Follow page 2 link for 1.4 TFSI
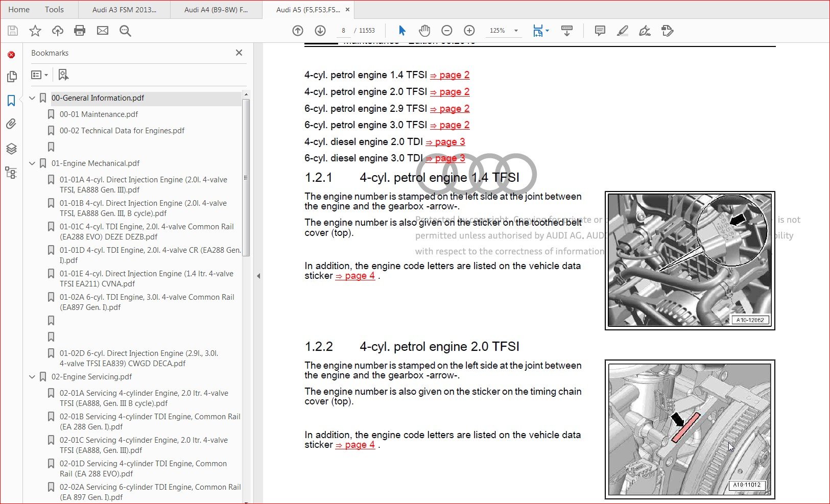Viewport: 830px width, 504px height. tap(449, 75)
